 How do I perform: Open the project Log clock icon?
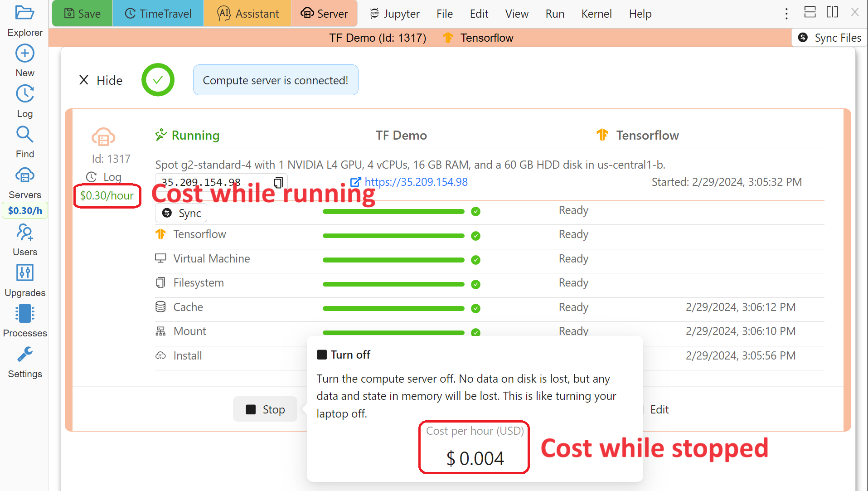pyautogui.click(x=24, y=94)
